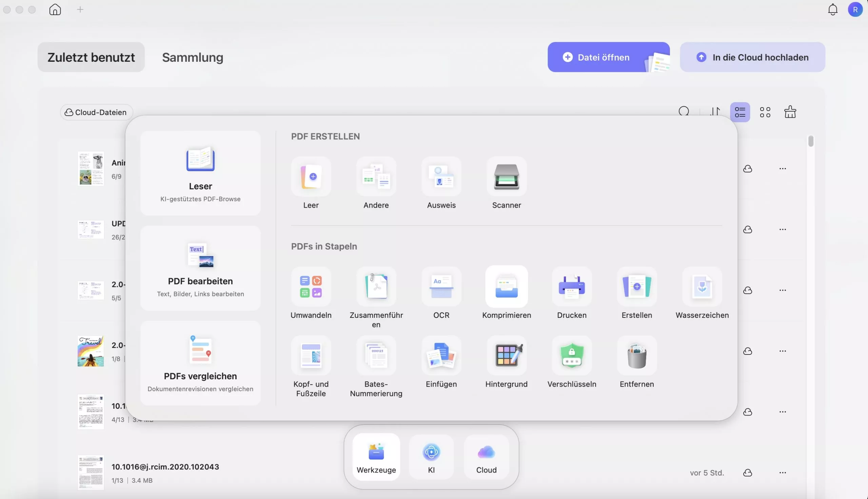Screen dimensions: 868x499
Task: Open the Hintergrund batch tool
Action: pyautogui.click(x=506, y=356)
